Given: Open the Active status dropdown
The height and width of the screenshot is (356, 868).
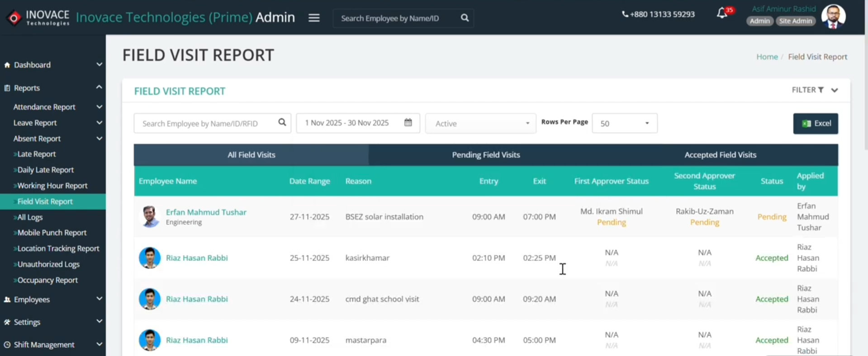Looking at the screenshot, I should point(480,123).
